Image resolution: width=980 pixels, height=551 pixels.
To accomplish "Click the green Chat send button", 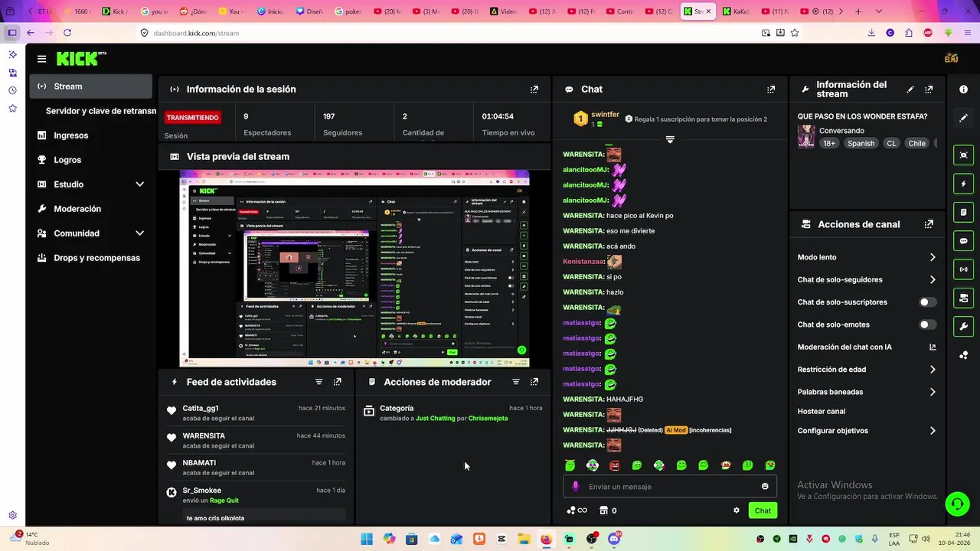I will coord(763,510).
